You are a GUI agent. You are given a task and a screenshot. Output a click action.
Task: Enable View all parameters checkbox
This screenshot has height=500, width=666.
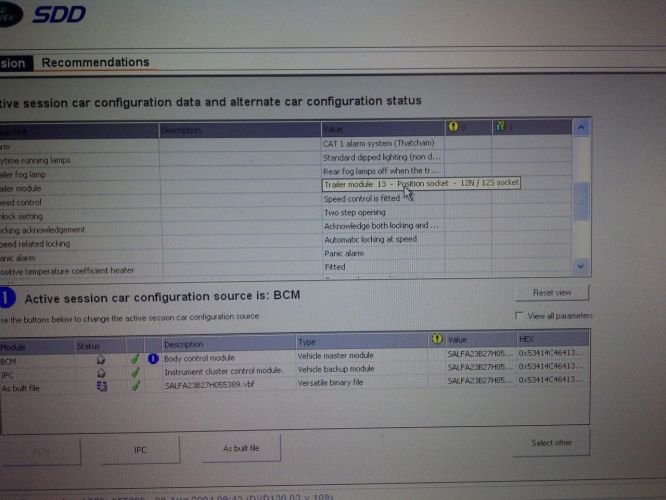[519, 316]
